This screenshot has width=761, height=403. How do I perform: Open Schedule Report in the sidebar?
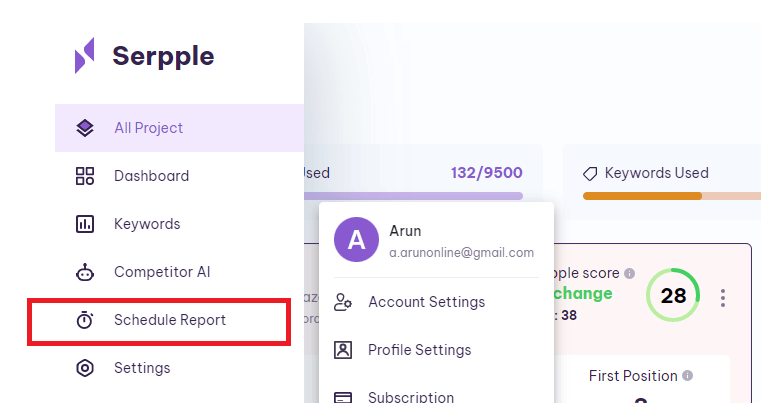coord(170,320)
